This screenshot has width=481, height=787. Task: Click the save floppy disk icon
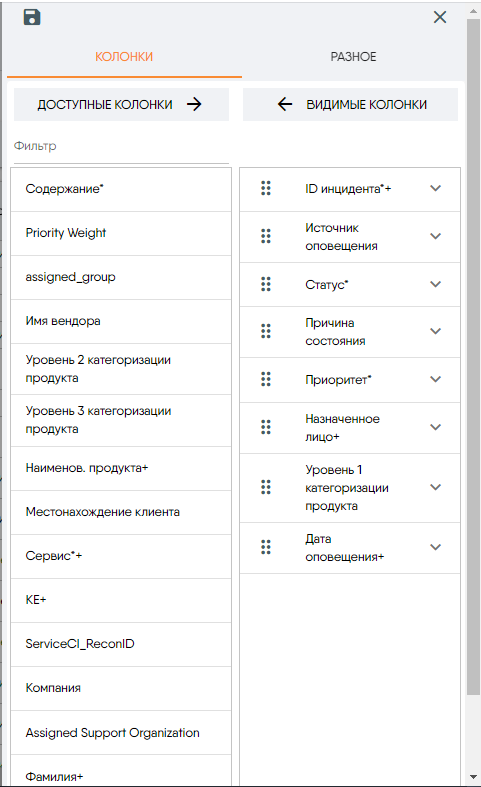pyautogui.click(x=32, y=17)
